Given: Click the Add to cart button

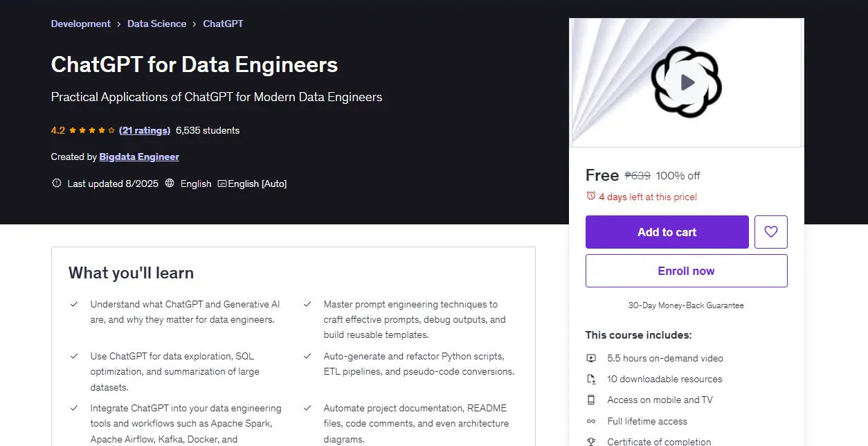Looking at the screenshot, I should 667,232.
